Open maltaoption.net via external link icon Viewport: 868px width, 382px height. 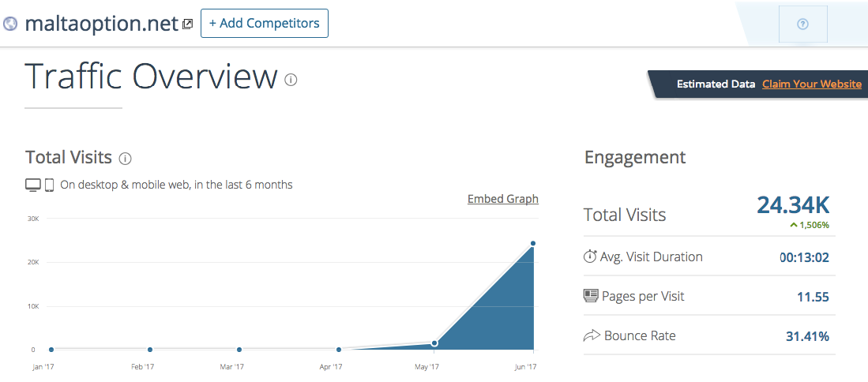click(188, 24)
